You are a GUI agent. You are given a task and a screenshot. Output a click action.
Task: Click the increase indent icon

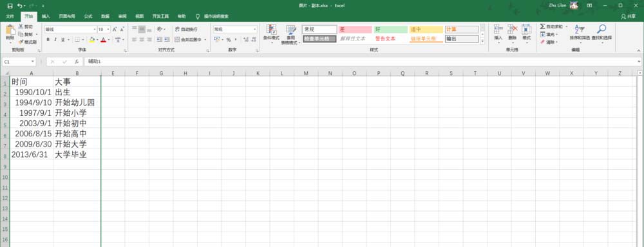167,40
